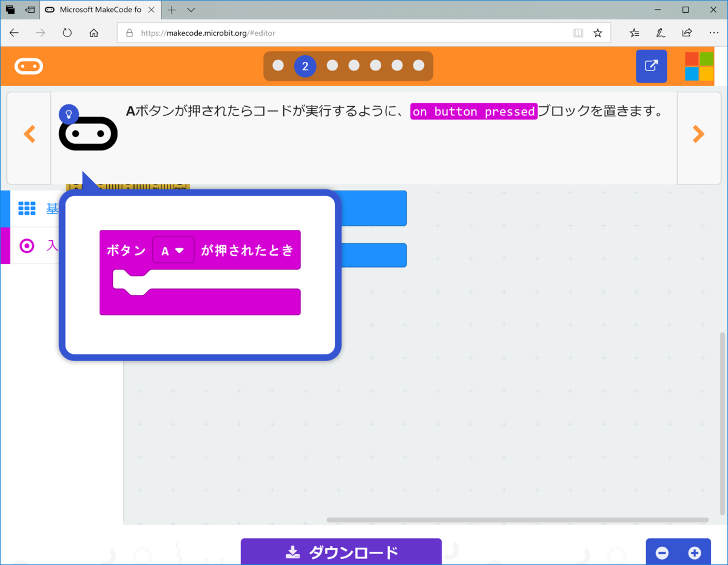Click the micro:bit logo in header
This screenshot has width=728, height=565.
click(29, 66)
